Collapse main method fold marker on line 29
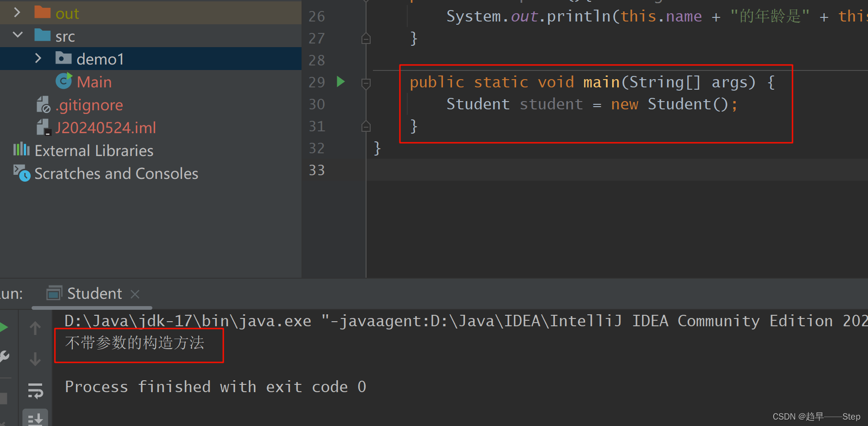Screen dimensions: 868x426 click(366, 83)
